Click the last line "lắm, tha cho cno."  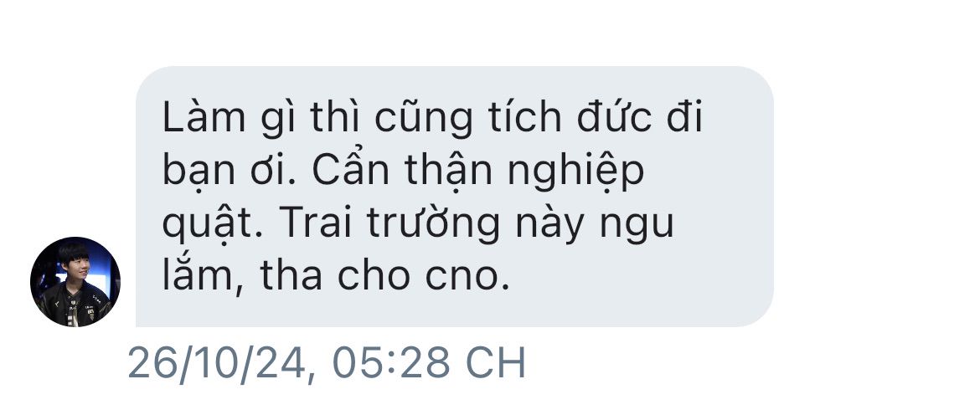tap(336, 274)
